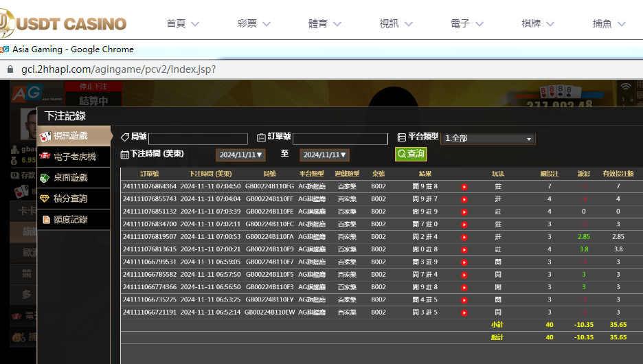Click the USDT Casino logo

pos(64,24)
